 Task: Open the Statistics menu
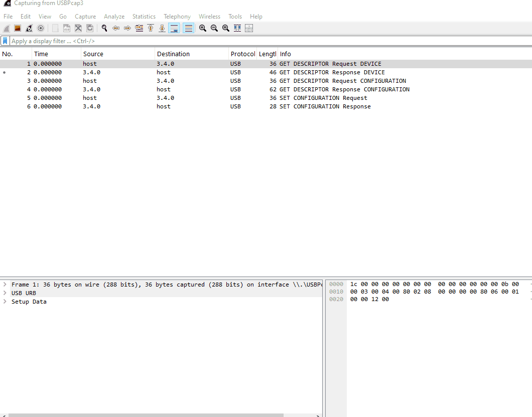click(144, 16)
